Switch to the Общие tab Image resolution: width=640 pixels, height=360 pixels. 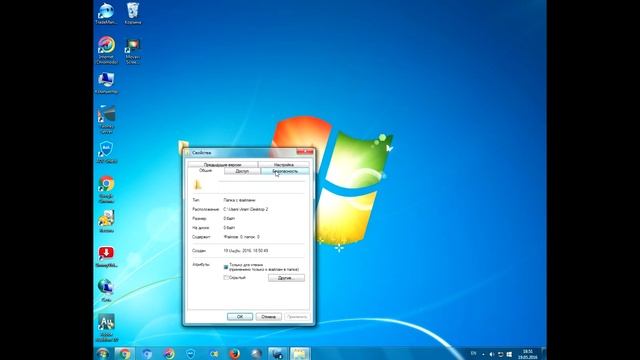click(205, 171)
